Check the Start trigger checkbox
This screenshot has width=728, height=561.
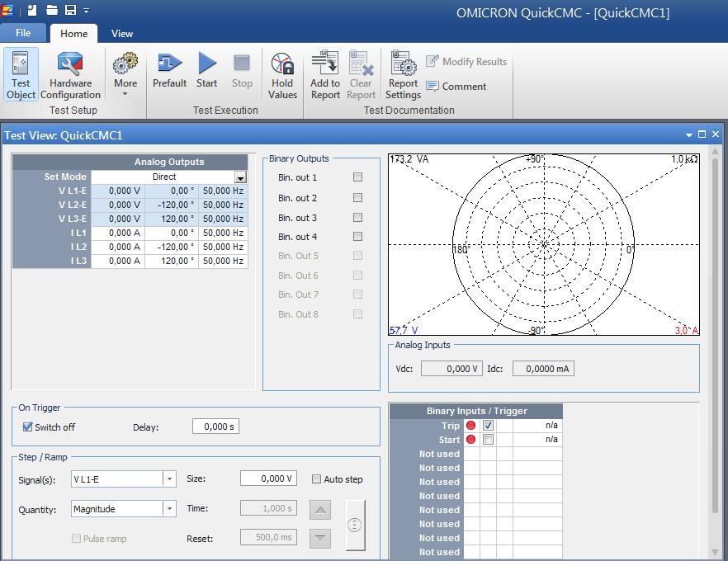(x=488, y=439)
